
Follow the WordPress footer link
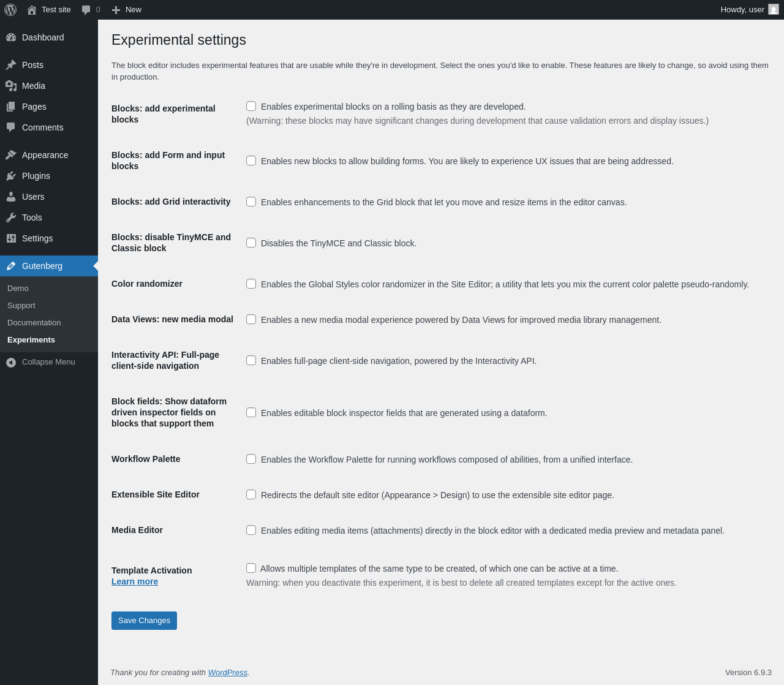pyautogui.click(x=227, y=672)
